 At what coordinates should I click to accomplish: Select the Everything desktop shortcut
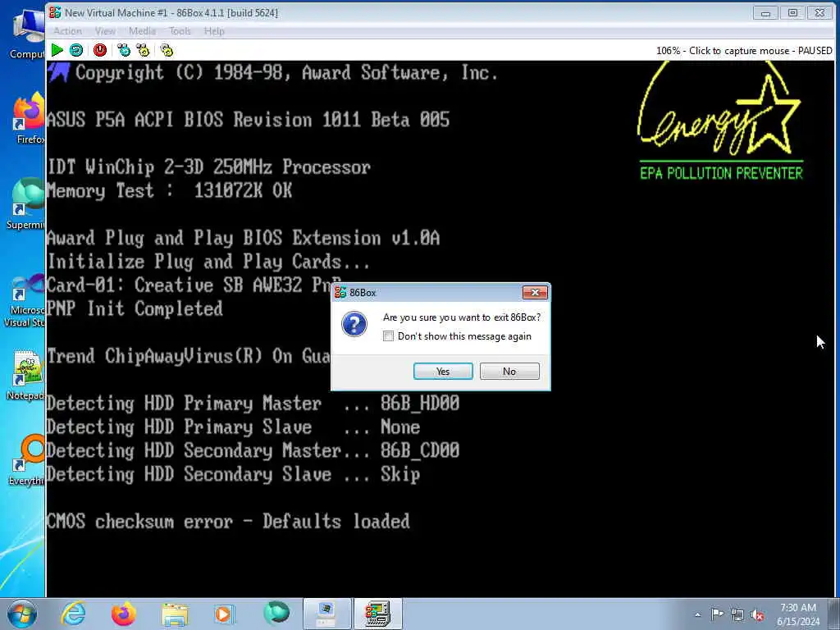tap(27, 461)
